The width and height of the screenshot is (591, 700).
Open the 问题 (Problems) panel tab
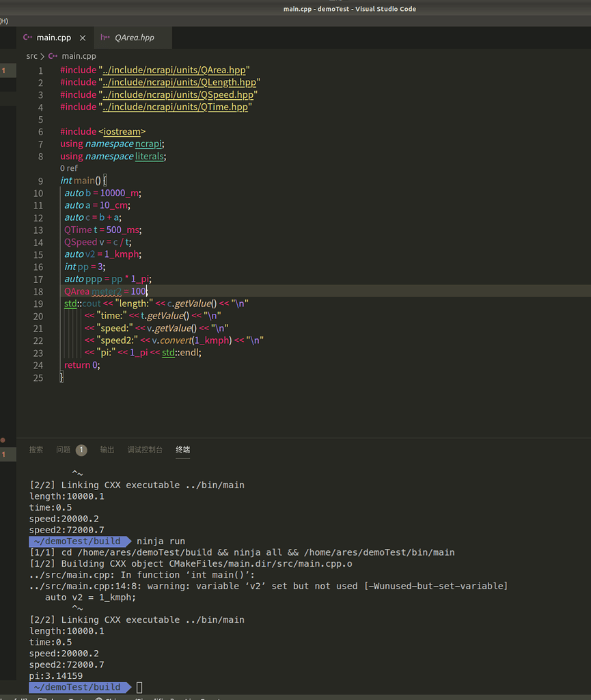tap(63, 450)
